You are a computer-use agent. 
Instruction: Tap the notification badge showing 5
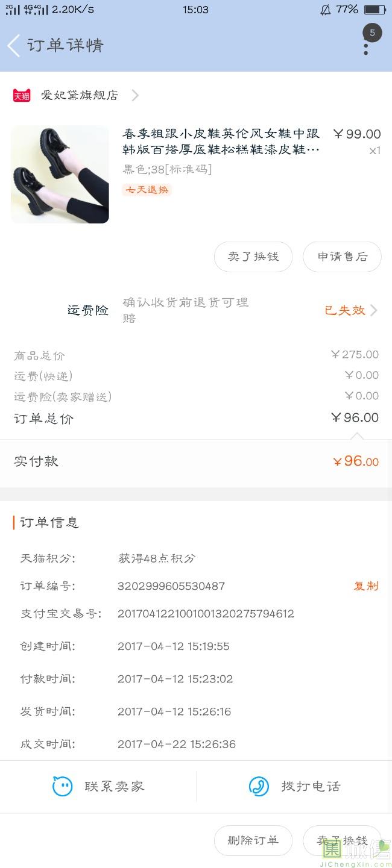pyautogui.click(x=372, y=33)
